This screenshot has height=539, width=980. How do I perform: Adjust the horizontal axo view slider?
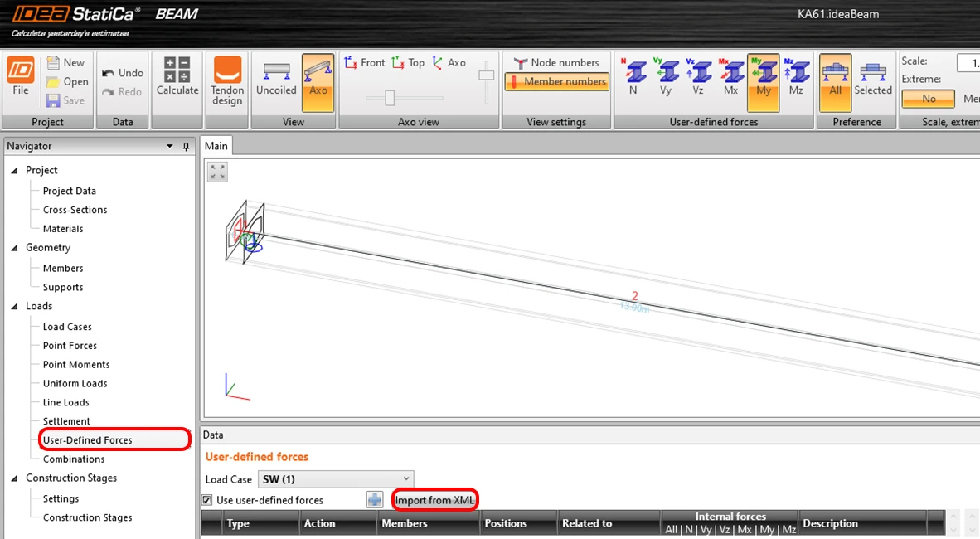coord(390,98)
